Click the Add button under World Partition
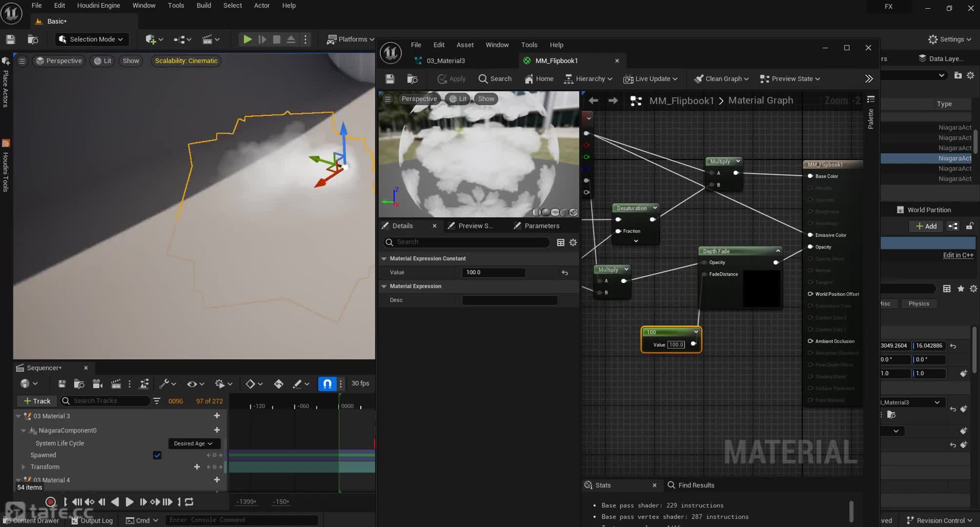 (x=926, y=226)
